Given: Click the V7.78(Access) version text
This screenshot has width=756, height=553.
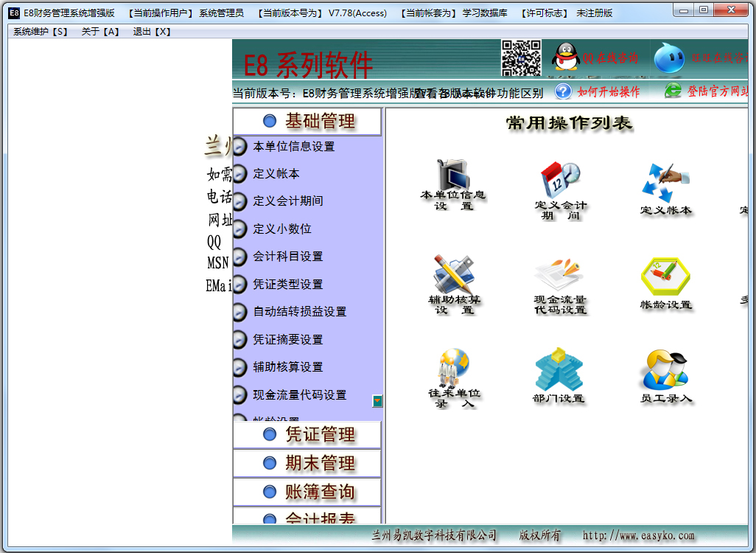Looking at the screenshot, I should [358, 13].
